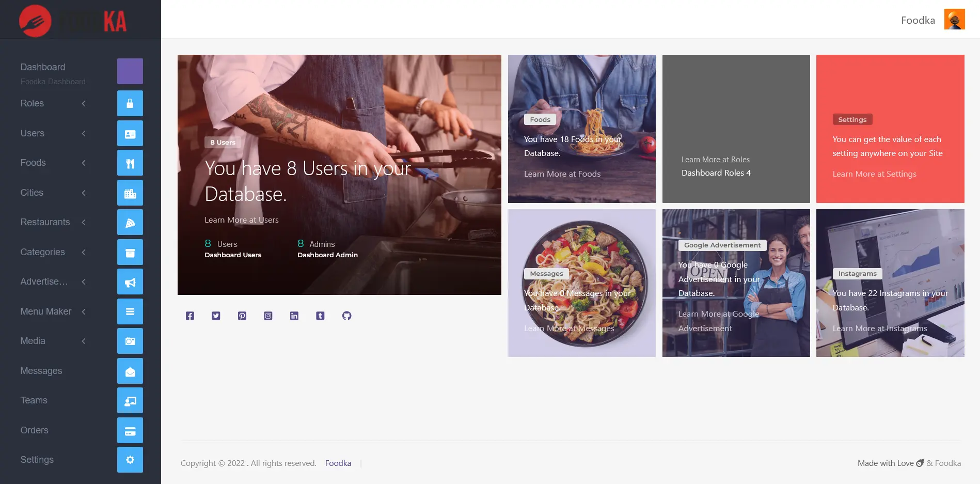Open the user avatar in the header

coord(954,20)
